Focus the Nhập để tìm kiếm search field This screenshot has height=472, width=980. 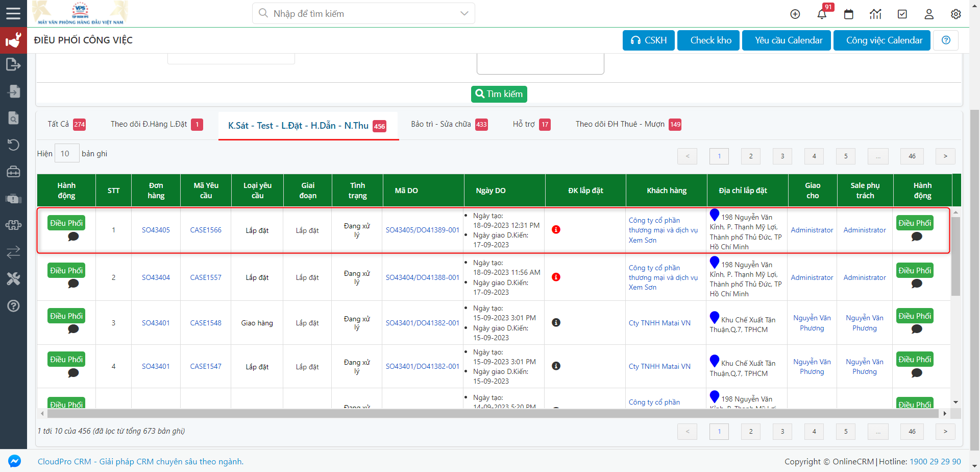363,13
